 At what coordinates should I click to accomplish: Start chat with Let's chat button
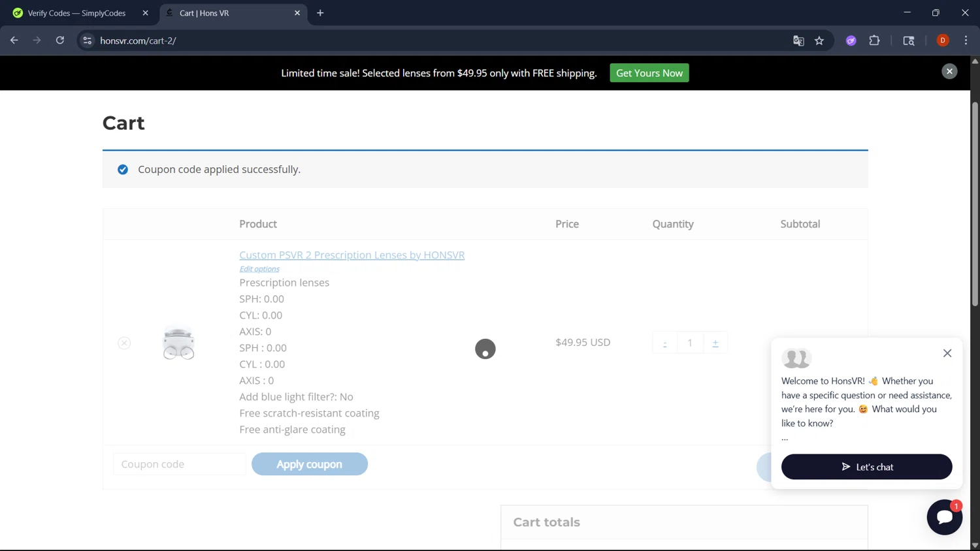(866, 467)
